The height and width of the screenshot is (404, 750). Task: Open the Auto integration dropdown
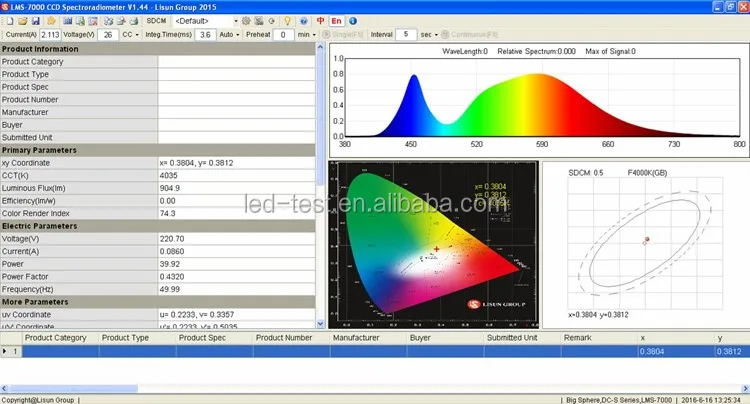point(229,34)
